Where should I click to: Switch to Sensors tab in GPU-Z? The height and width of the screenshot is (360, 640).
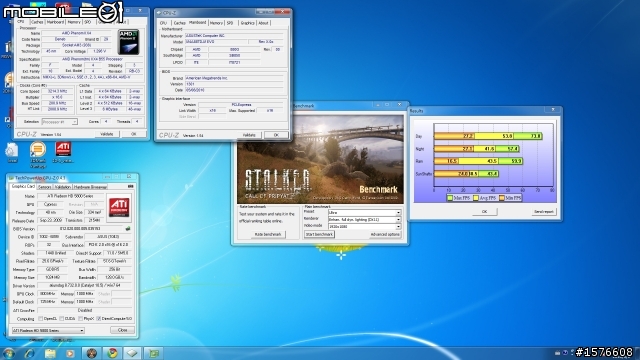click(44, 187)
